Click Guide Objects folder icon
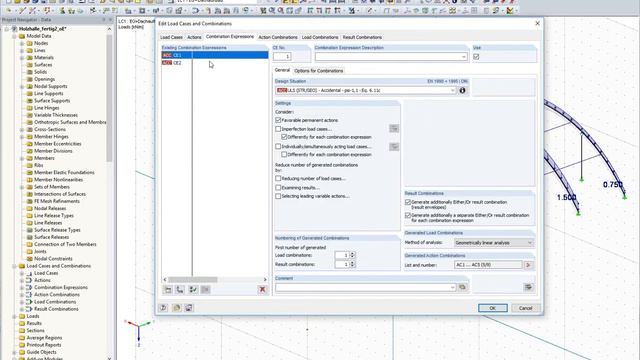640x360 pixels. (x=22, y=352)
